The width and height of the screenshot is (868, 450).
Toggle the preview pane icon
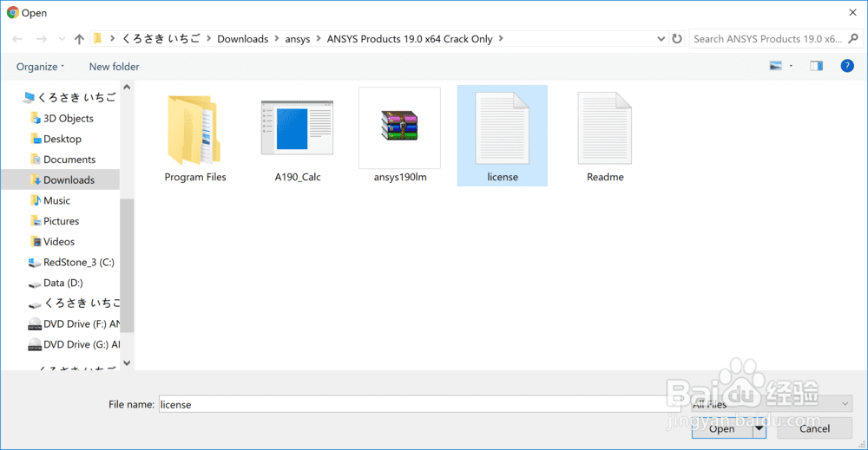pyautogui.click(x=817, y=66)
